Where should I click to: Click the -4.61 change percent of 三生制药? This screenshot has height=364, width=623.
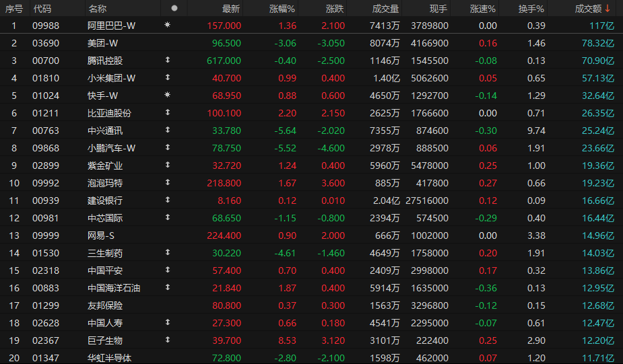[x=286, y=253]
